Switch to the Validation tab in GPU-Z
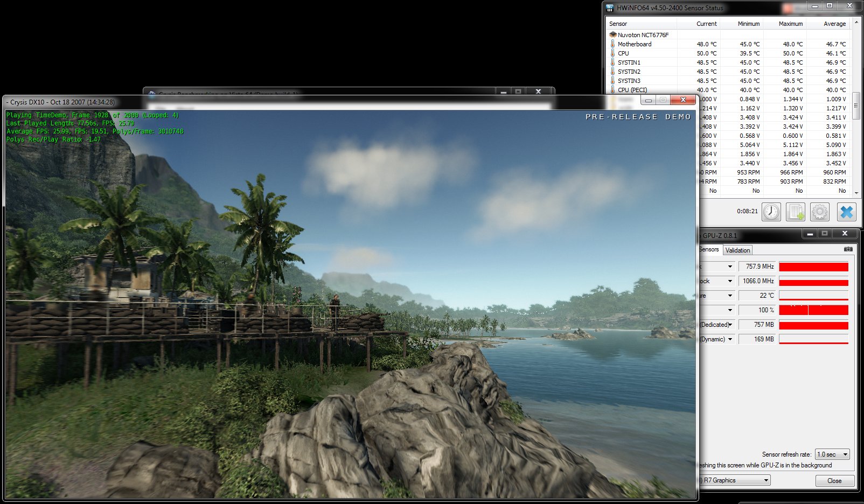 pos(737,250)
